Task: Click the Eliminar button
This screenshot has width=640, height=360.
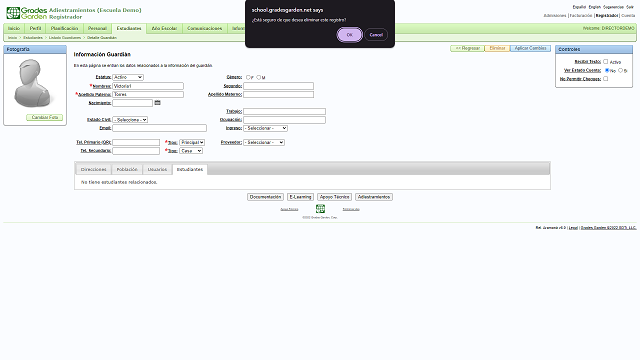Action: 497,48
